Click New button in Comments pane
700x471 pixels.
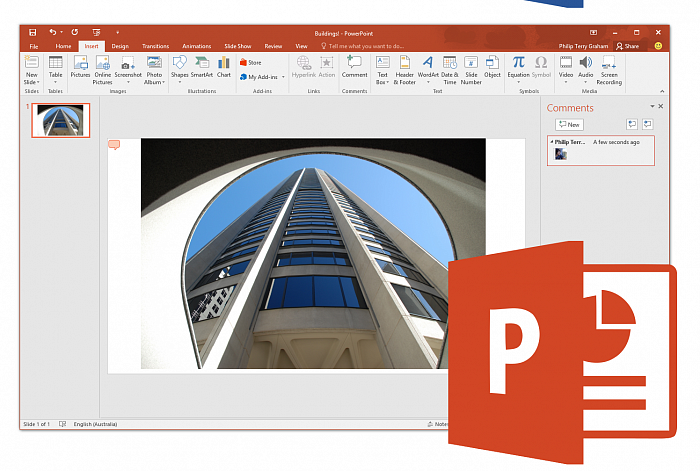pyautogui.click(x=570, y=125)
